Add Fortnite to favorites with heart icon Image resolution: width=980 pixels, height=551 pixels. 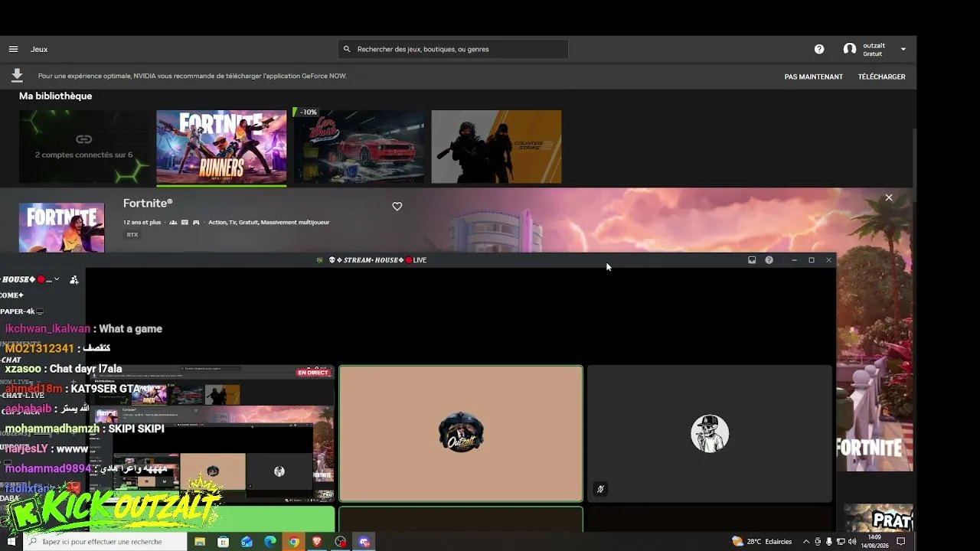click(397, 207)
